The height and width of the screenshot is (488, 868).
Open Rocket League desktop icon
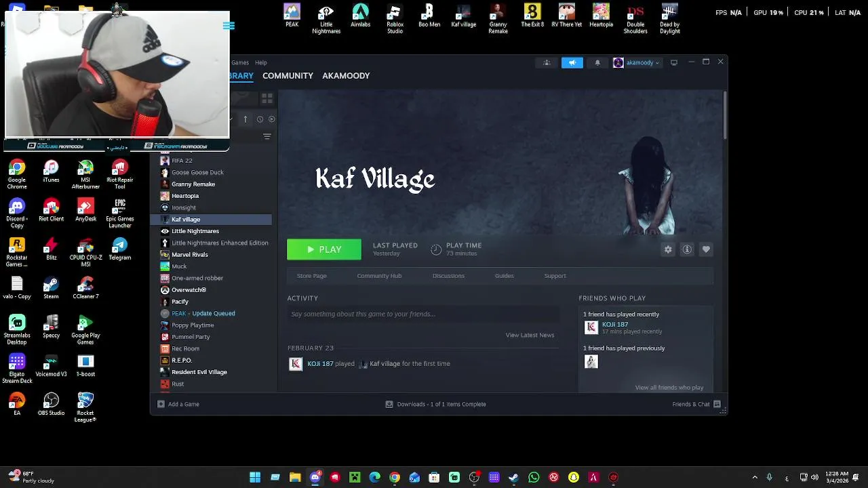(85, 407)
